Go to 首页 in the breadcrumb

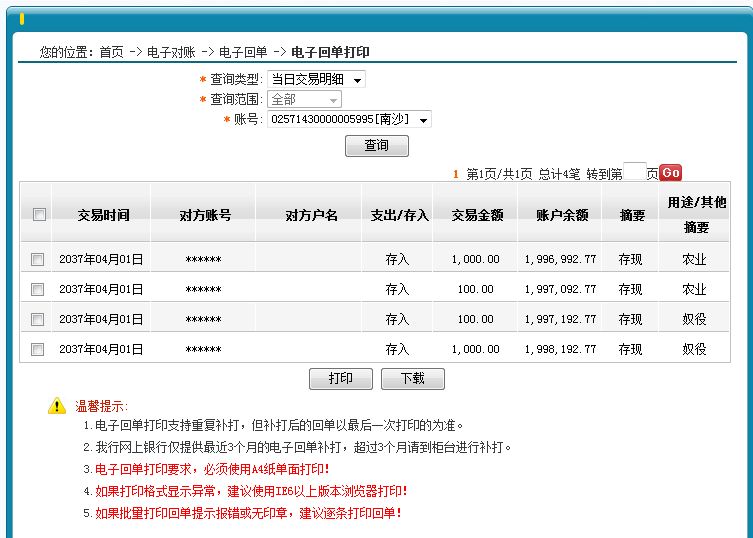pos(111,52)
